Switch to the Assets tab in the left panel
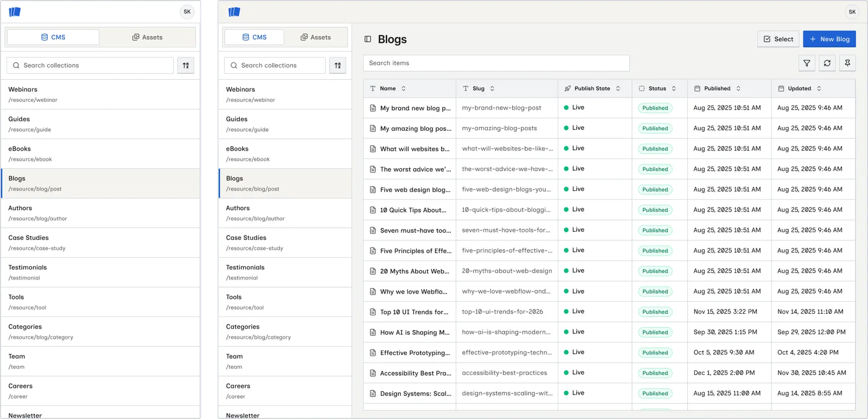Screen dimensions: 868x419 tap(148, 37)
